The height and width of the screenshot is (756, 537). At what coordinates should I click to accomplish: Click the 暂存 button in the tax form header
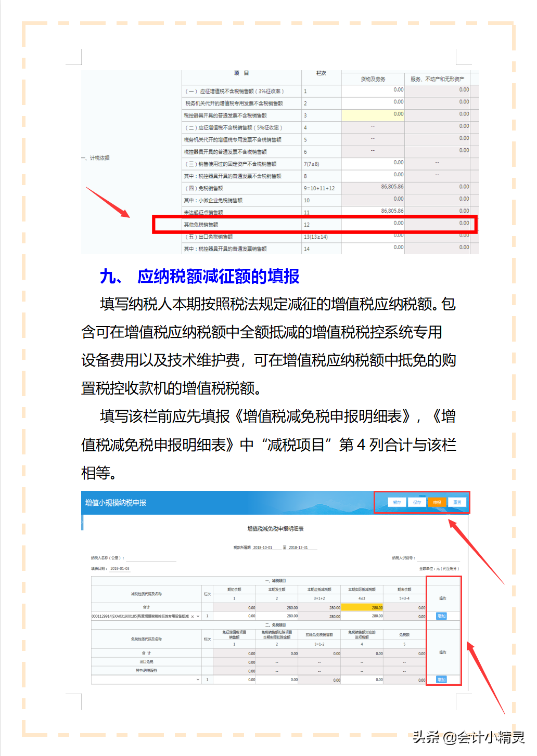[397, 502]
